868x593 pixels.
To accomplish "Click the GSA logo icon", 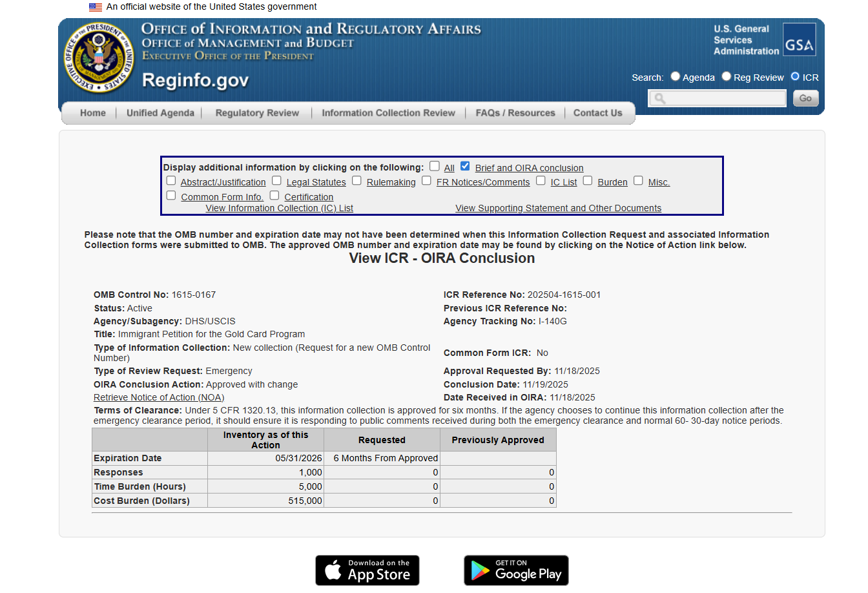I will point(799,40).
